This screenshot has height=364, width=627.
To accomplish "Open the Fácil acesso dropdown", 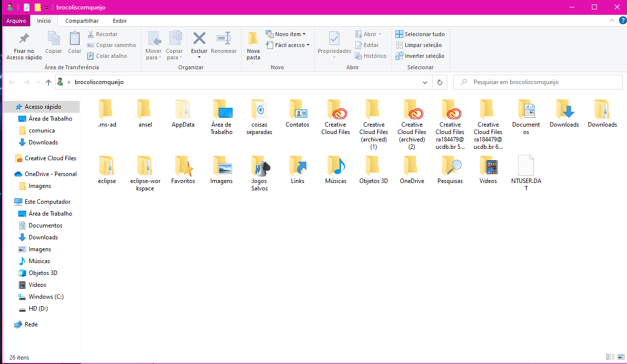I will (x=288, y=45).
